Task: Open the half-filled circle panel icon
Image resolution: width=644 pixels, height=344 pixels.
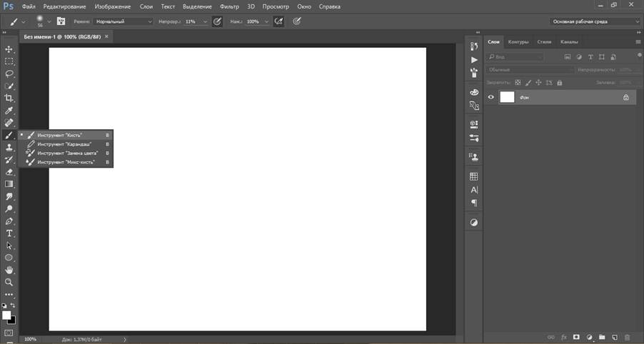Action: pyautogui.click(x=474, y=223)
